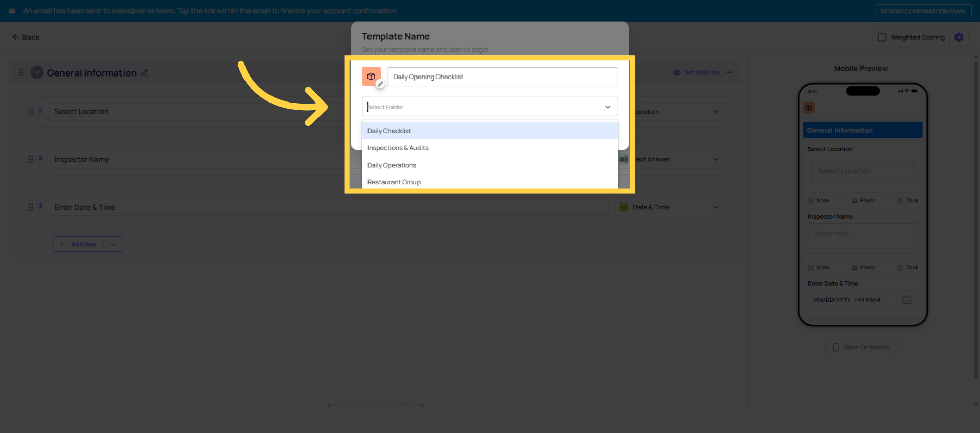Click the Resend Confirmation Email button

pos(923,11)
